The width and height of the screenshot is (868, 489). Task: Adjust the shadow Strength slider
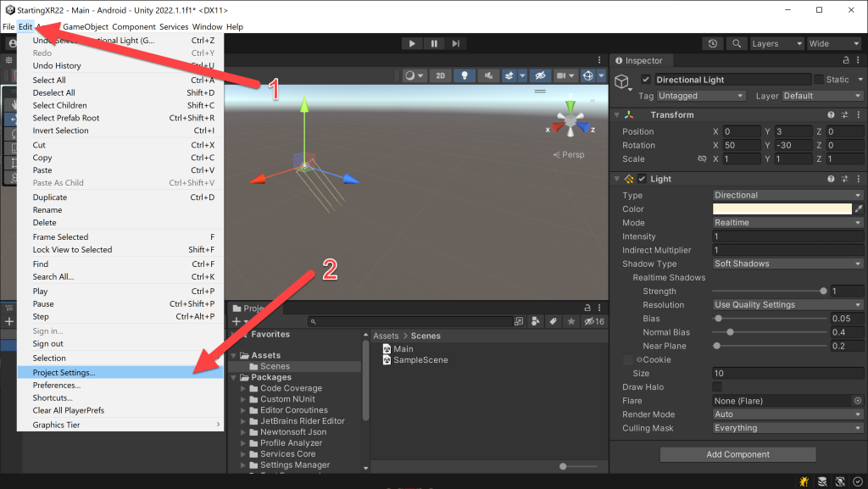[770, 291]
